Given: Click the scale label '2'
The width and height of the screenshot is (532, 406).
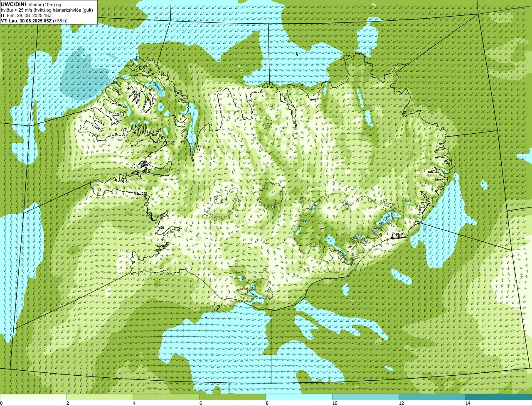Looking at the screenshot, I should pos(67,403).
